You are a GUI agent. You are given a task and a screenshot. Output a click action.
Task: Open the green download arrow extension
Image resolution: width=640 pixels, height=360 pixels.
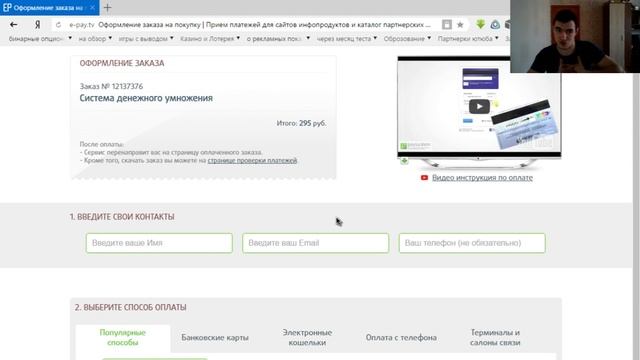pyautogui.click(x=480, y=24)
